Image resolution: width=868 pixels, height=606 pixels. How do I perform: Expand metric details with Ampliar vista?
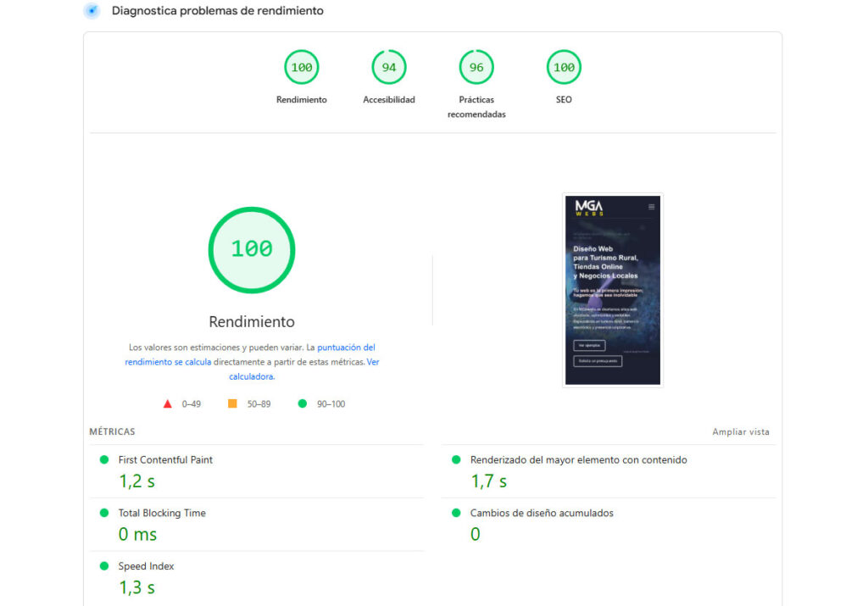[x=740, y=432]
